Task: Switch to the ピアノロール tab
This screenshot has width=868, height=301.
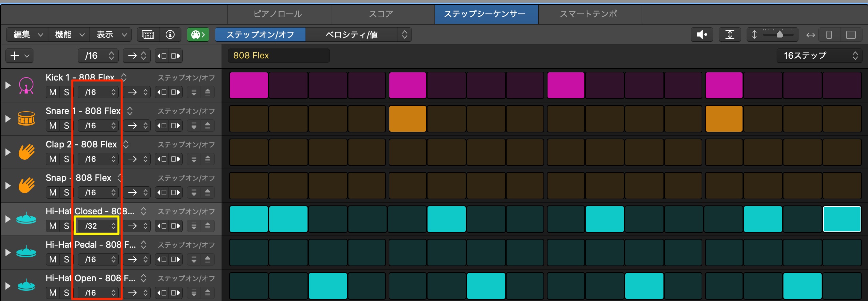Action: (279, 14)
